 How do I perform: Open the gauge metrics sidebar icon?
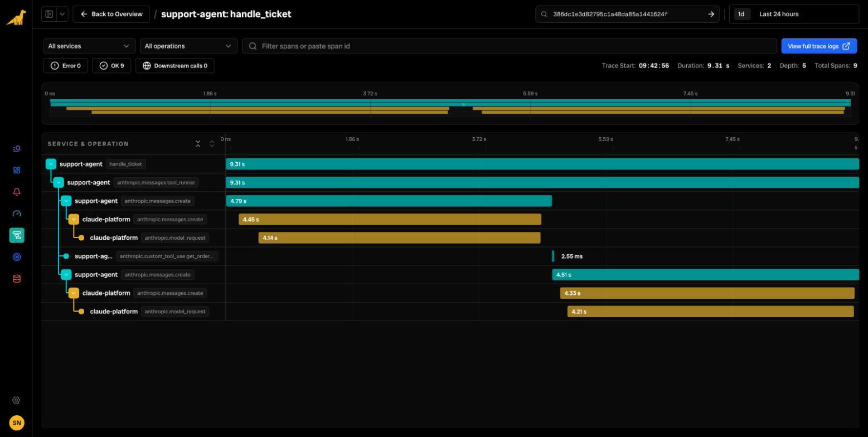click(17, 213)
